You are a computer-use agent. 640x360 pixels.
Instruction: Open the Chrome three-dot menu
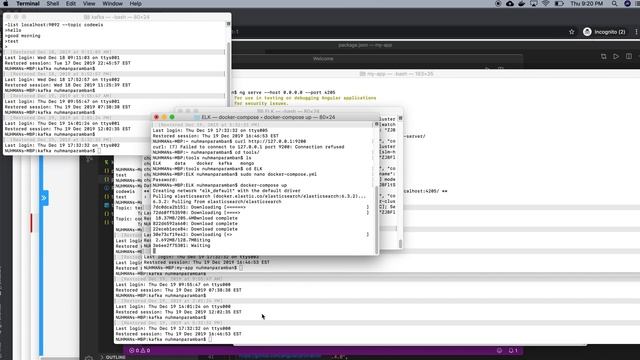(636, 32)
